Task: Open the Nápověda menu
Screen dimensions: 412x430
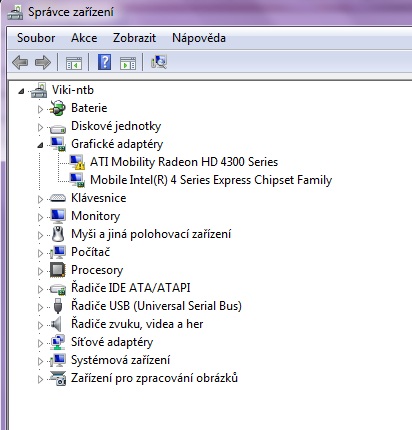Action: click(x=199, y=38)
